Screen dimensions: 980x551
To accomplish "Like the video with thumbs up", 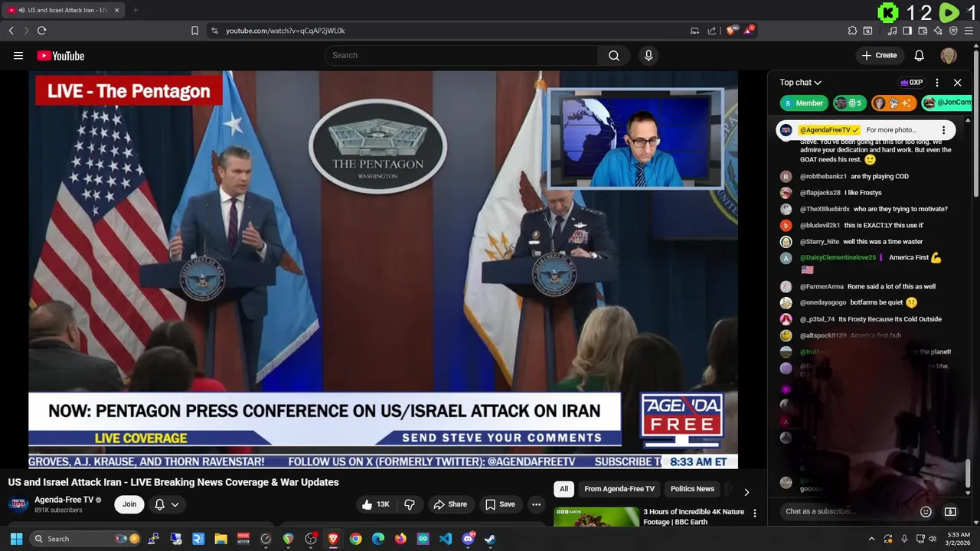I will (x=376, y=504).
